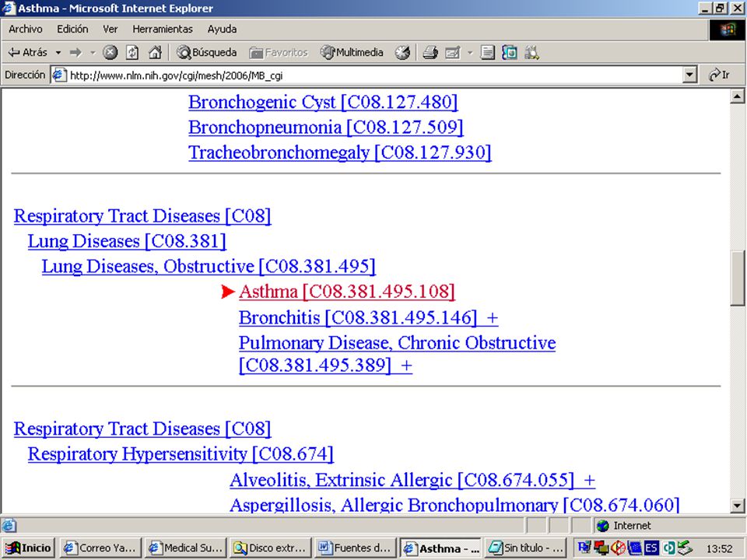Click the last tray icon before the clock

pos(685,548)
